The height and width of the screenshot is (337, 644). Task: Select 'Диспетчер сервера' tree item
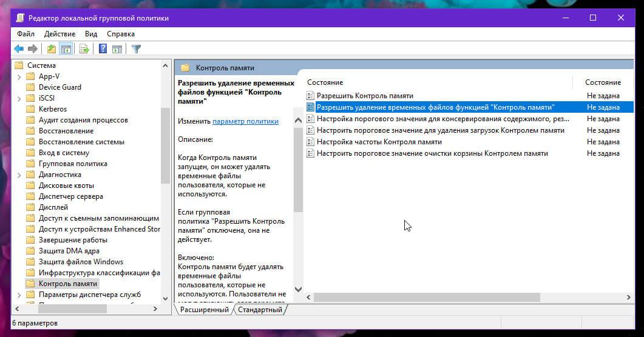pyautogui.click(x=70, y=196)
